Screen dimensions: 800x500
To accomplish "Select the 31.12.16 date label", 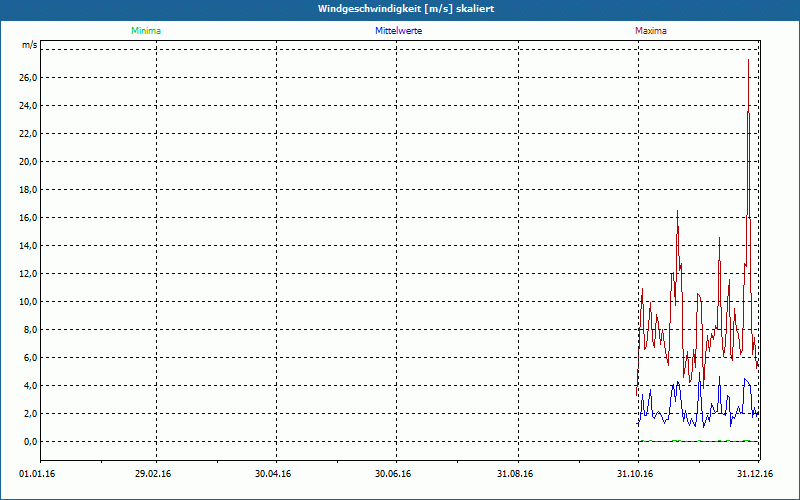I will [754, 473].
